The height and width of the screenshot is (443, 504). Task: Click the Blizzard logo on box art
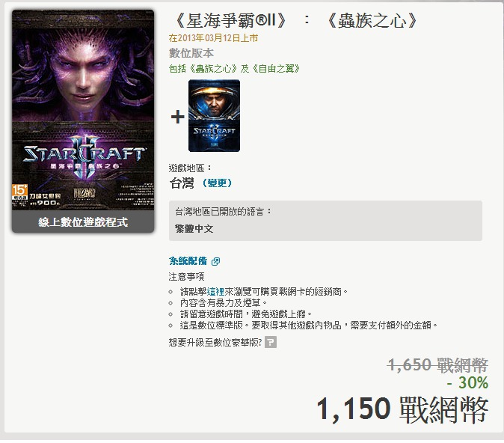pyautogui.click(x=84, y=193)
